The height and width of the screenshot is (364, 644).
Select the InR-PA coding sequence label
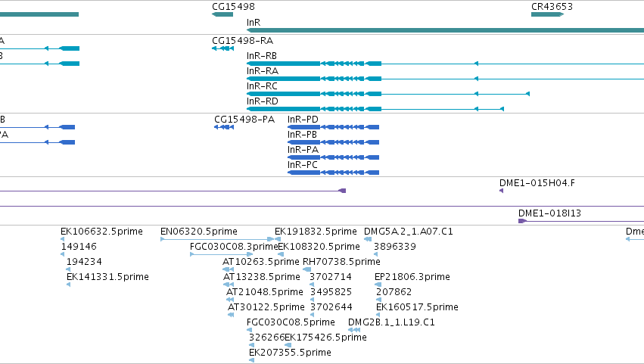[303, 150]
